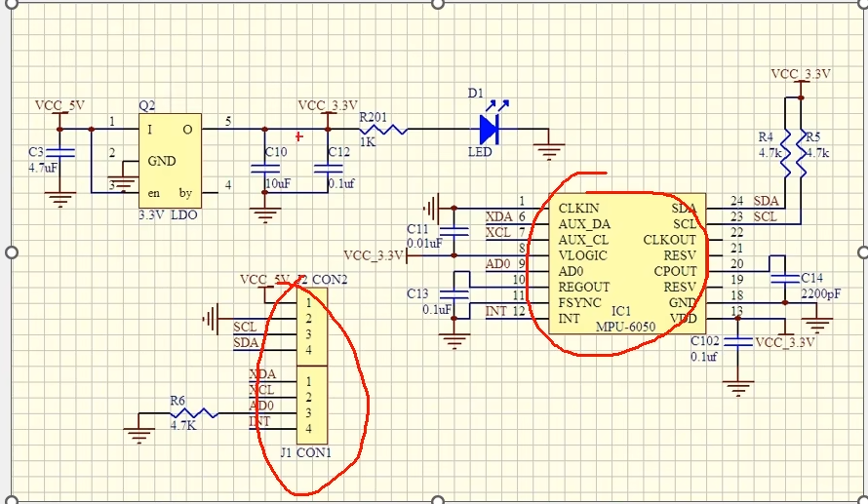Image resolution: width=868 pixels, height=504 pixels.
Task: Select the C10 capacitor symbol
Action: pos(264,169)
